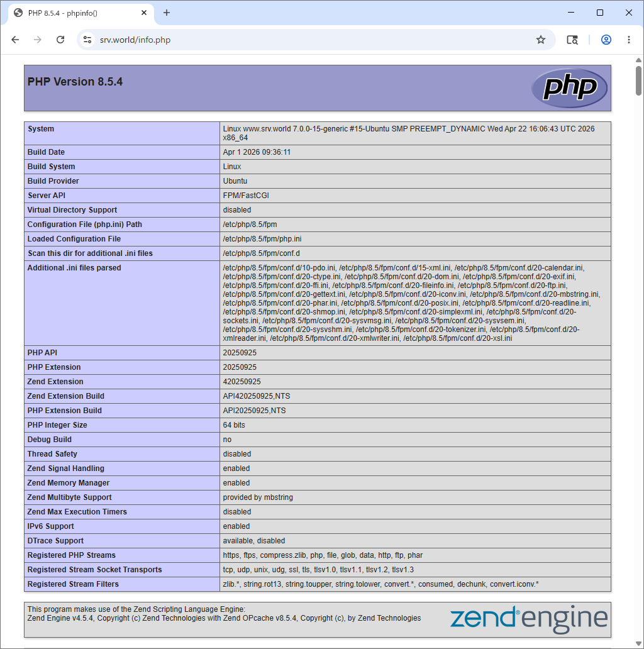Click the scan dir value /etc/php/8.5/fpm/conf.d
The height and width of the screenshot is (649, 644).
coord(261,253)
